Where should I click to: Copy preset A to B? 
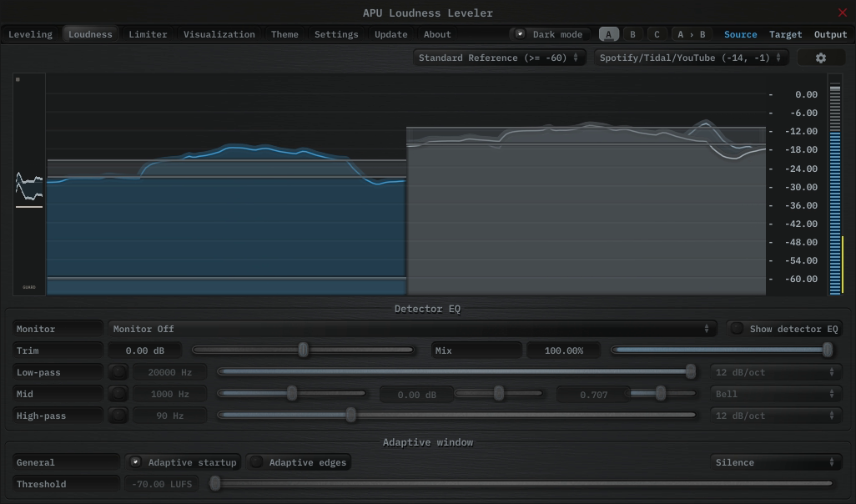click(691, 34)
